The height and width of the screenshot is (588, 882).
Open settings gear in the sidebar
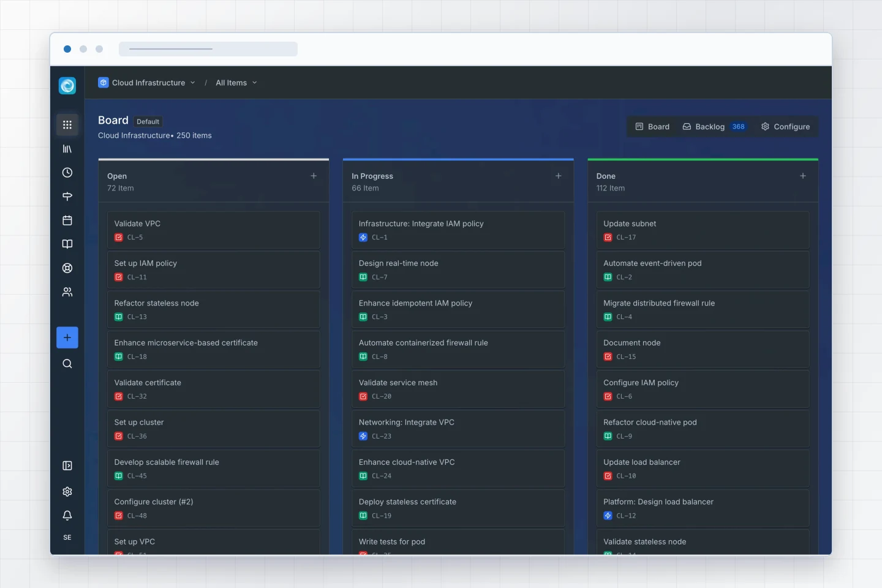click(67, 491)
